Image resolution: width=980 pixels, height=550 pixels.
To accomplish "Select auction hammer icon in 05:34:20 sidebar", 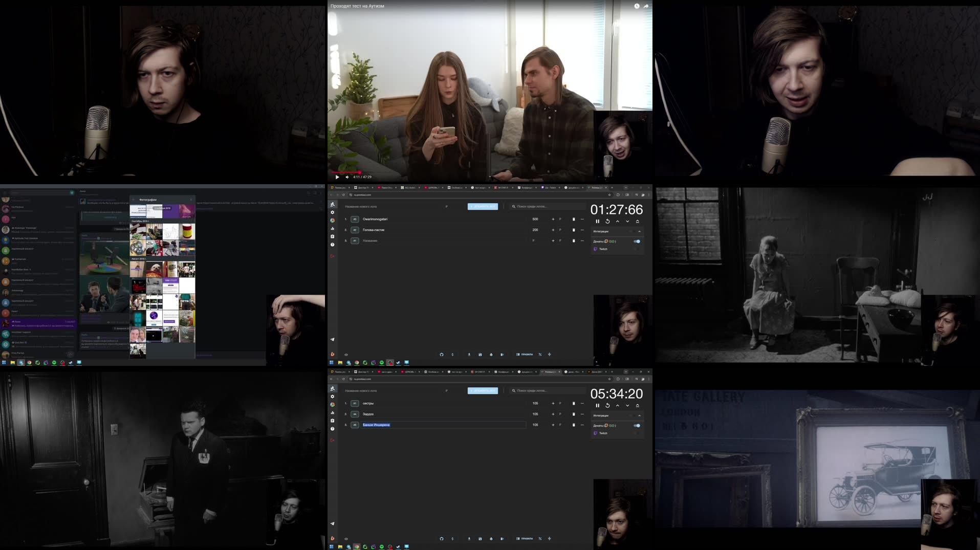I will tap(332, 388).
